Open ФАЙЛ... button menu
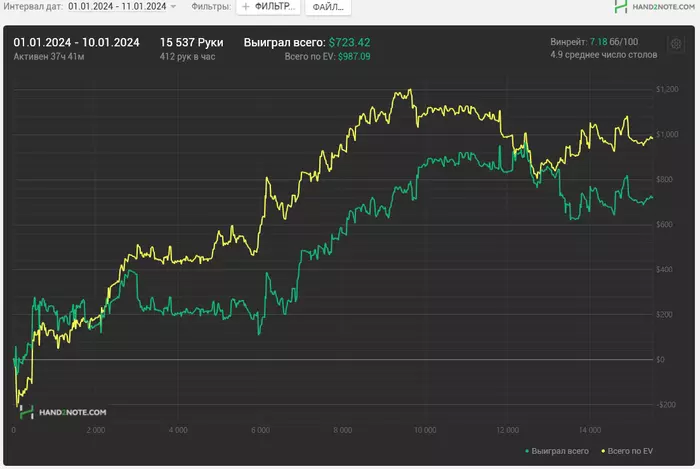700x469 pixels. click(328, 7)
